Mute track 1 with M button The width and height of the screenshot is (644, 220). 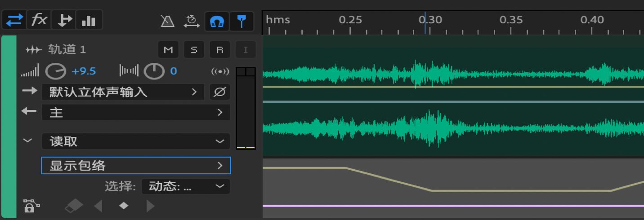click(x=168, y=50)
